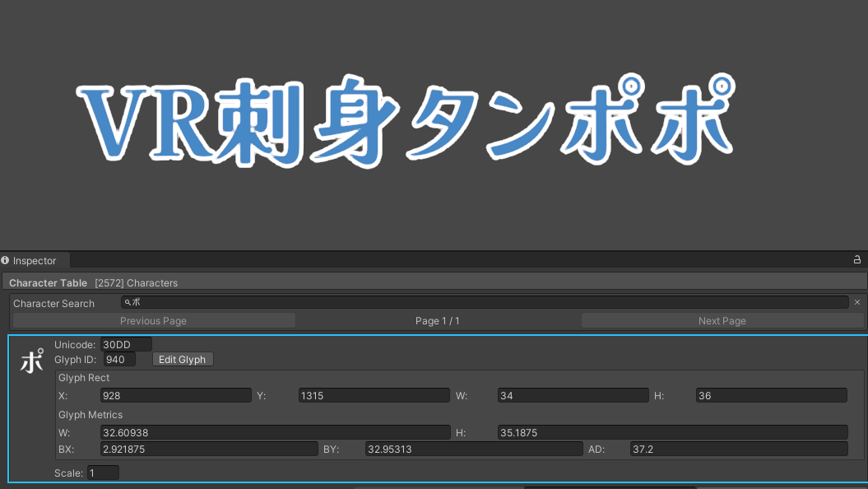Click the Unicode field showing 30DD

click(126, 345)
